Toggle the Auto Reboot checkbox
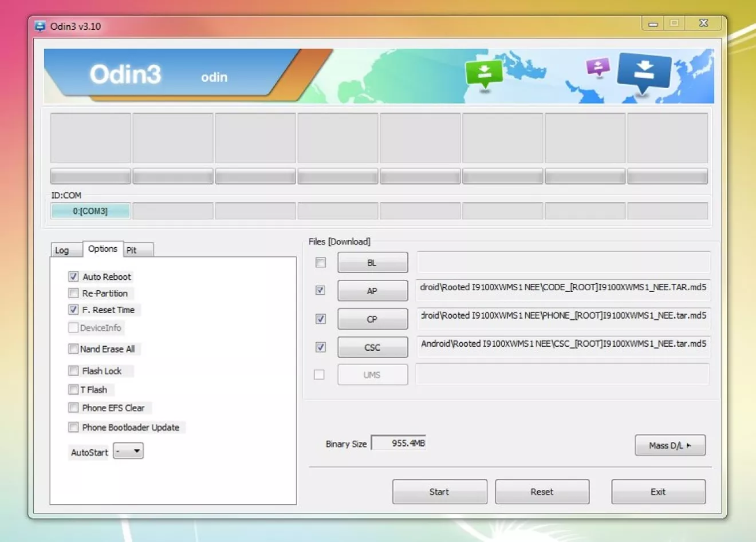 click(73, 276)
